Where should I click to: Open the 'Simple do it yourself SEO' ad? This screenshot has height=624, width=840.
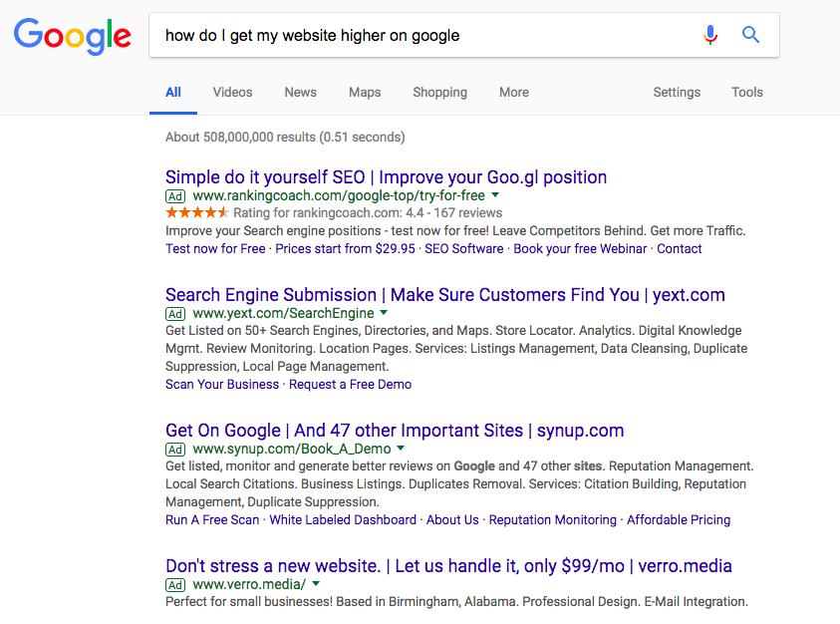click(x=387, y=177)
